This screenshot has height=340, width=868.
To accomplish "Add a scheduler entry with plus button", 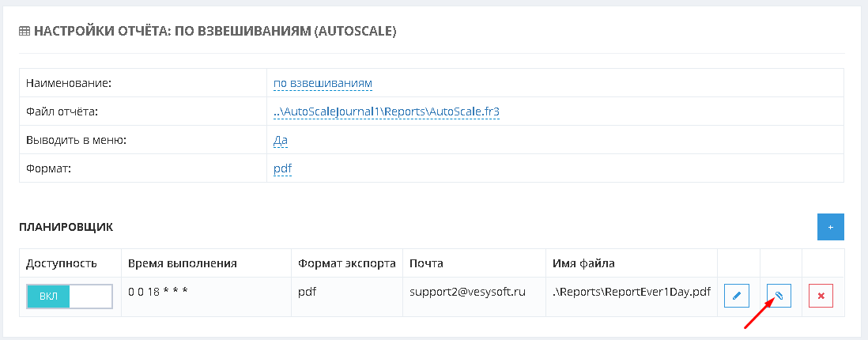I will pos(830,227).
